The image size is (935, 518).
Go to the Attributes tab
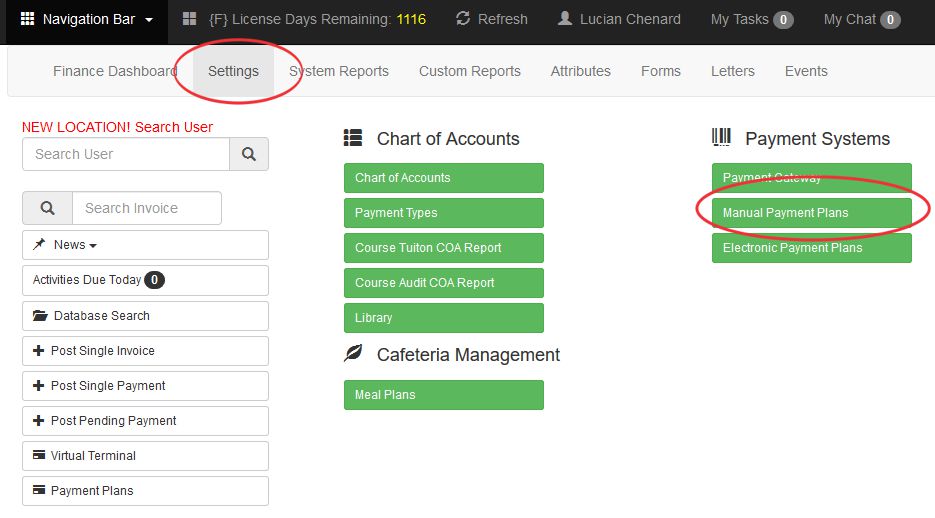click(581, 71)
